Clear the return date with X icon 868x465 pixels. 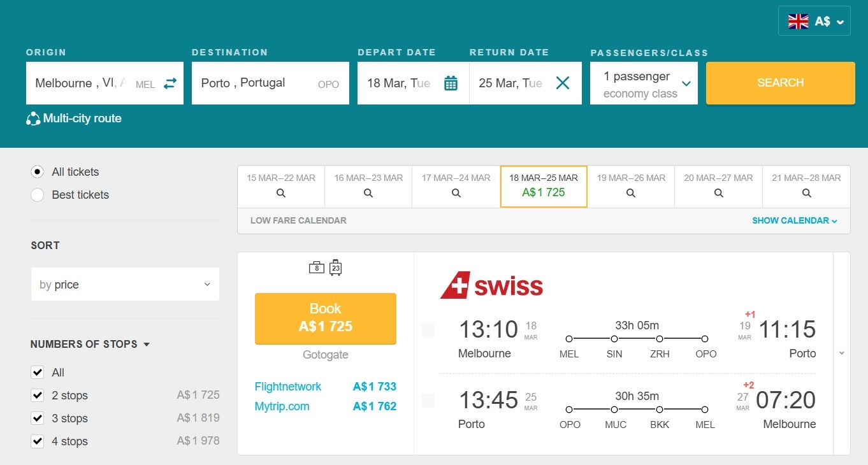[563, 83]
